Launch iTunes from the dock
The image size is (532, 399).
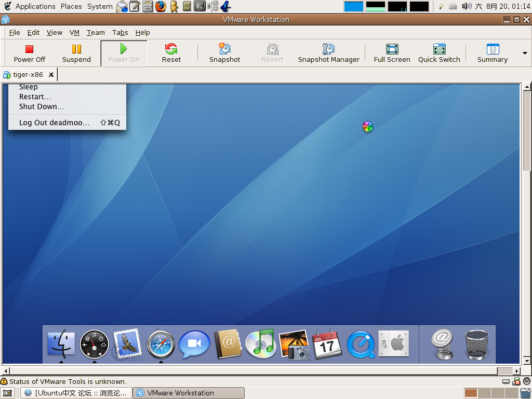point(260,343)
